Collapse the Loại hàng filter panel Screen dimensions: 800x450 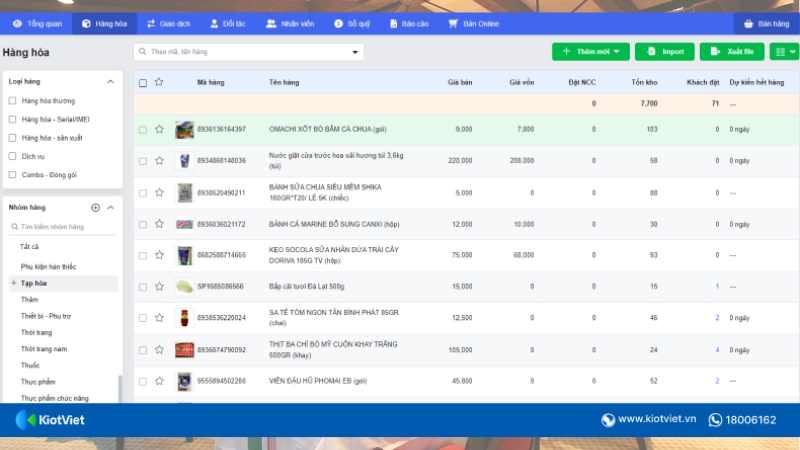click(110, 80)
